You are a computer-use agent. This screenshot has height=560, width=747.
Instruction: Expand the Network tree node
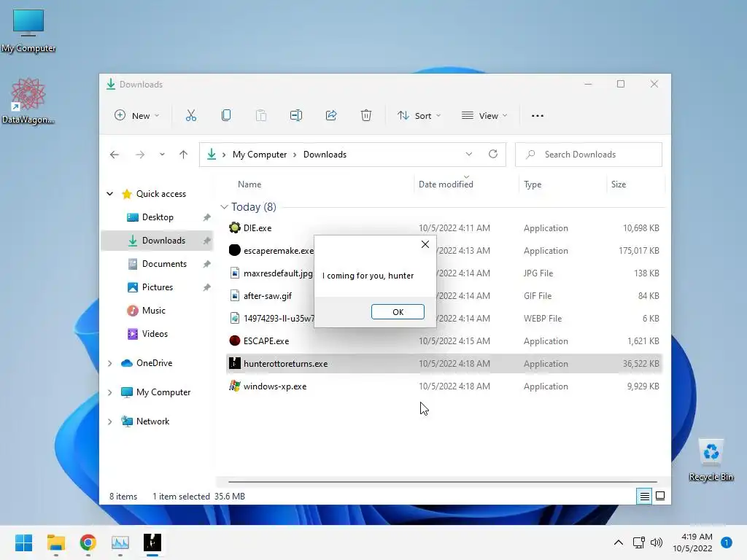pos(110,421)
